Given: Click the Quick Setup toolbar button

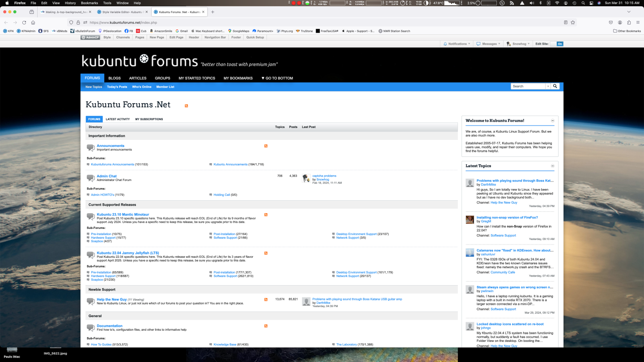Looking at the screenshot, I should (x=255, y=38).
